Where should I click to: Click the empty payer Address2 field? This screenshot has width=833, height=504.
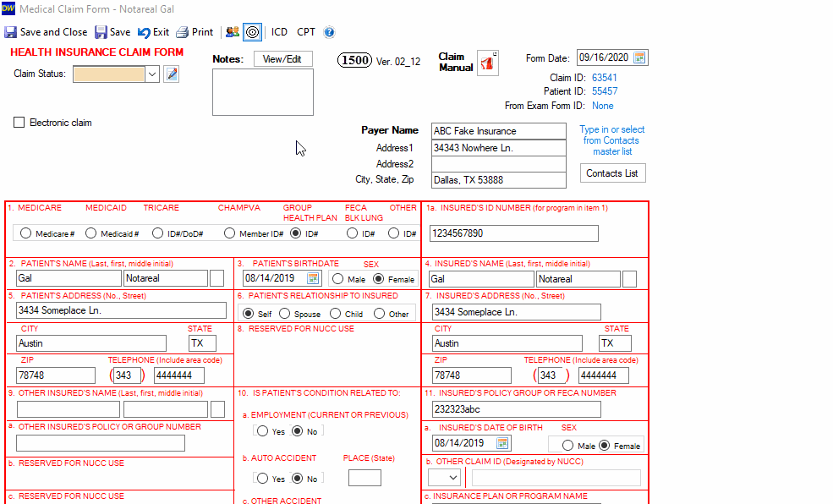coord(498,164)
